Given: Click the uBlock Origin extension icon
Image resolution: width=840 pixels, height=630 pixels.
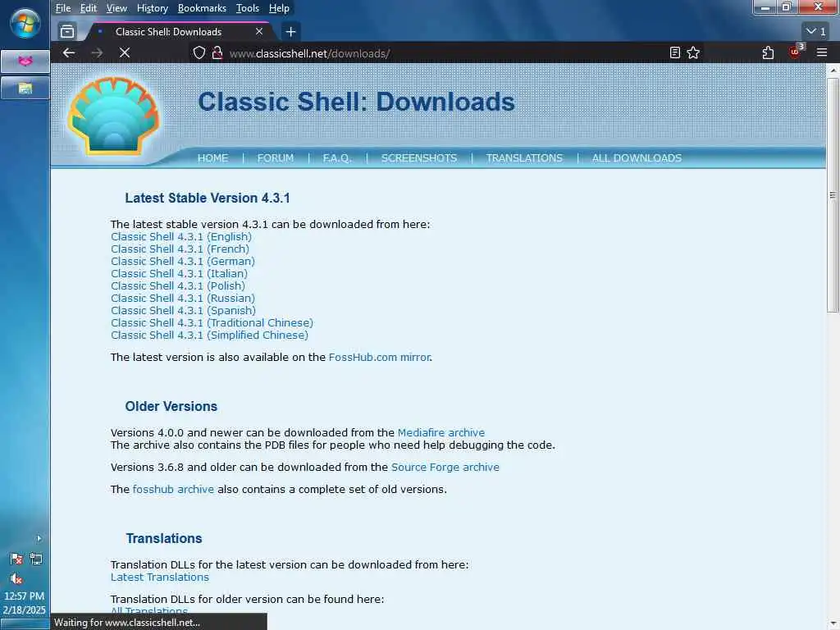Looking at the screenshot, I should pos(795,52).
